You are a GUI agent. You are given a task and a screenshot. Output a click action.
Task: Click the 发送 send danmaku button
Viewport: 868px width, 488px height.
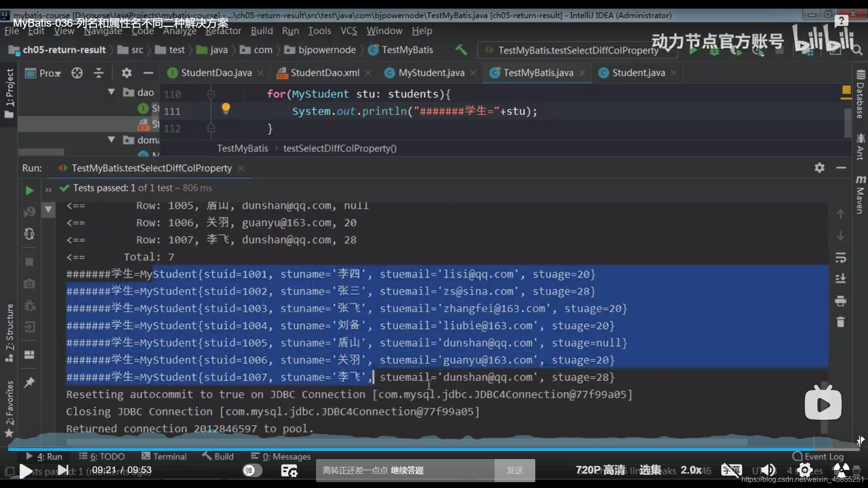[x=514, y=470]
